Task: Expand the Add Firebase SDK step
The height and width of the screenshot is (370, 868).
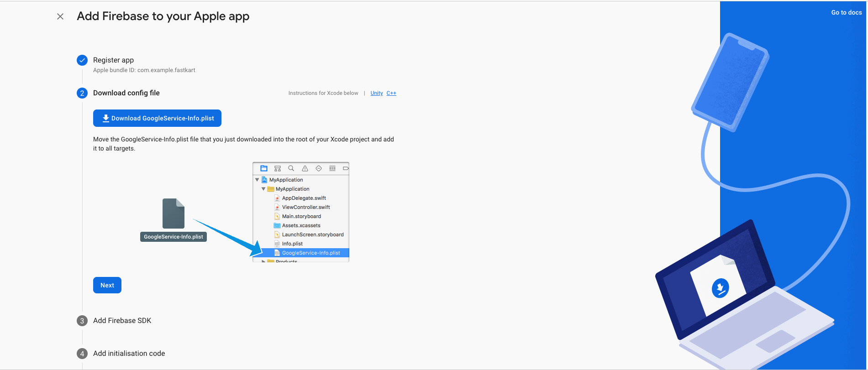Action: point(122,321)
